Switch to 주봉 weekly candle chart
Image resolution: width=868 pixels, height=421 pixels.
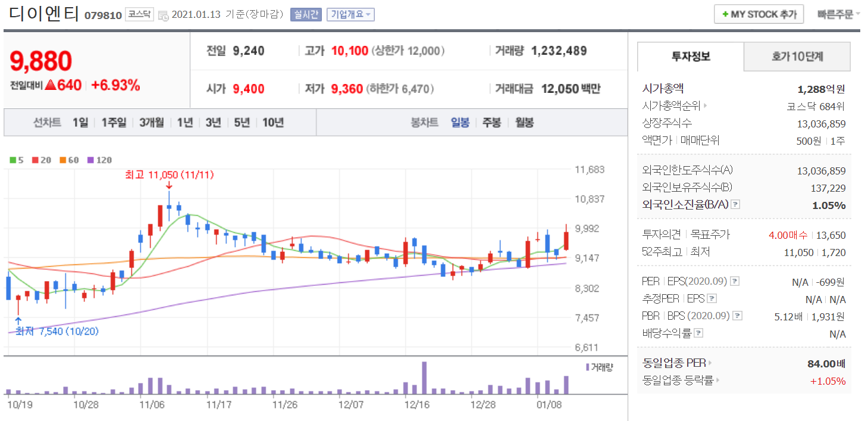point(491,123)
